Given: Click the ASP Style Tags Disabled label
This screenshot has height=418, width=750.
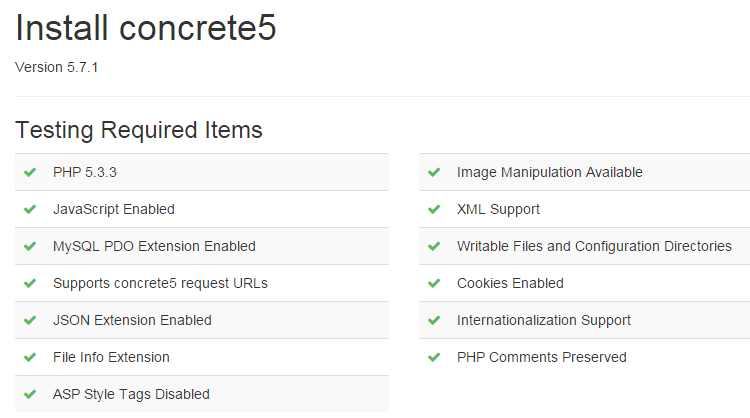Looking at the screenshot, I should 131,394.
